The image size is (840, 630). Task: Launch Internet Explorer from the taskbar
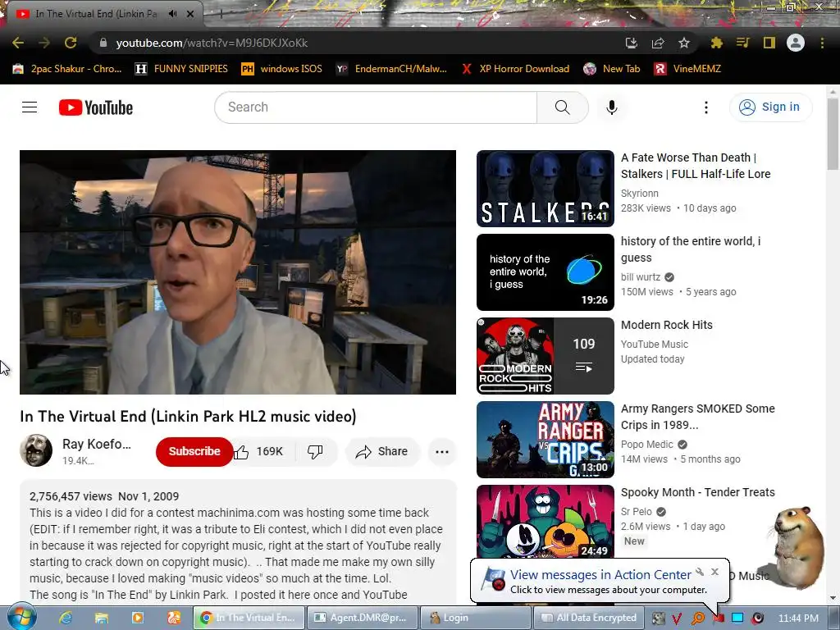click(66, 618)
